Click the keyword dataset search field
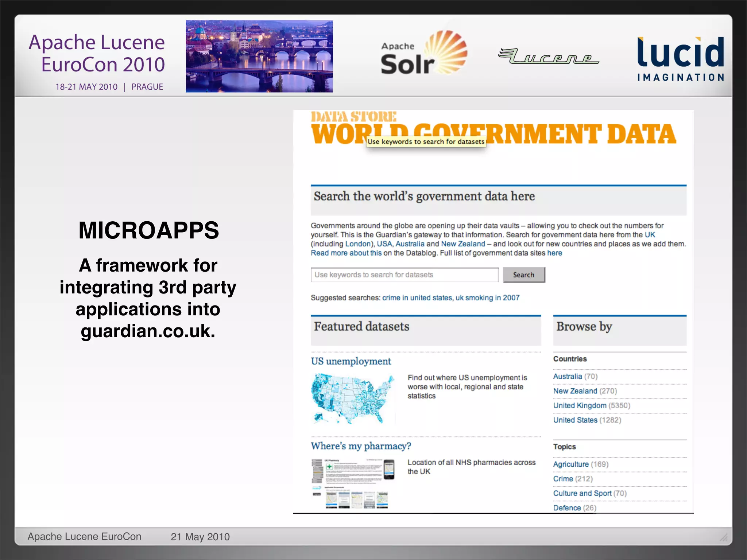Screen dimensions: 747x560 coord(405,275)
